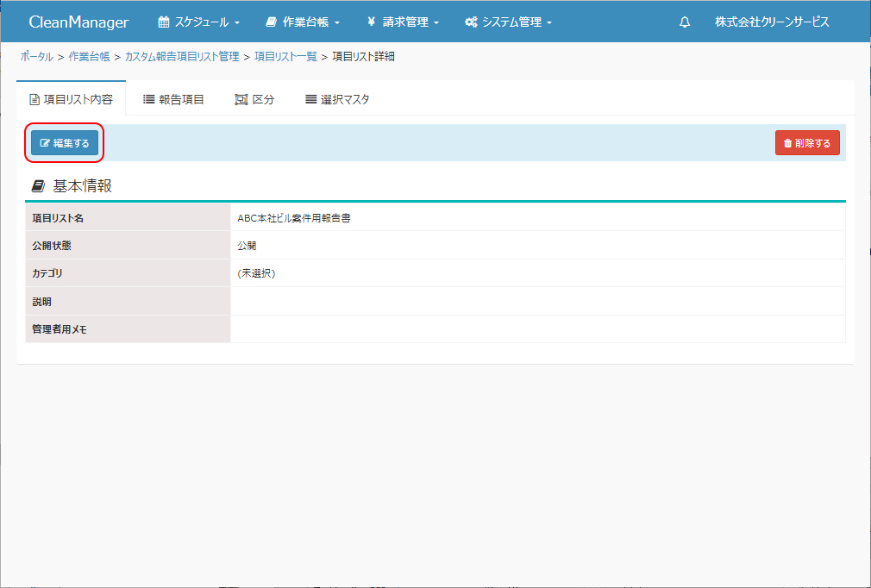Navigate to 項目リスト一覧 breadcrumb link

[x=285, y=57]
